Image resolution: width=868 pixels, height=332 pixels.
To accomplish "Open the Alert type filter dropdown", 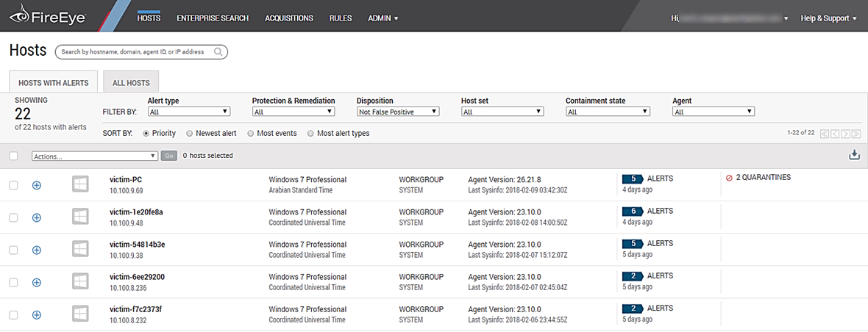I will pyautogui.click(x=189, y=112).
